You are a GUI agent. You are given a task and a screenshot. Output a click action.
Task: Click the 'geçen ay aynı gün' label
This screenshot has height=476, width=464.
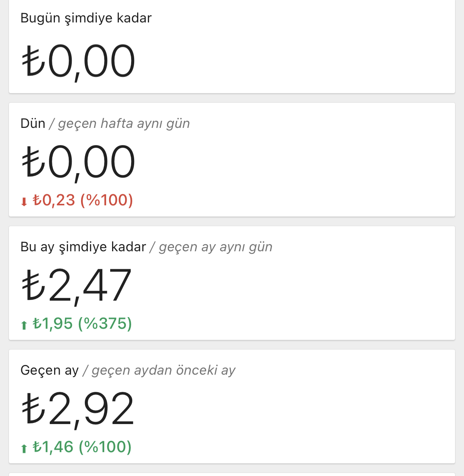[216, 247]
